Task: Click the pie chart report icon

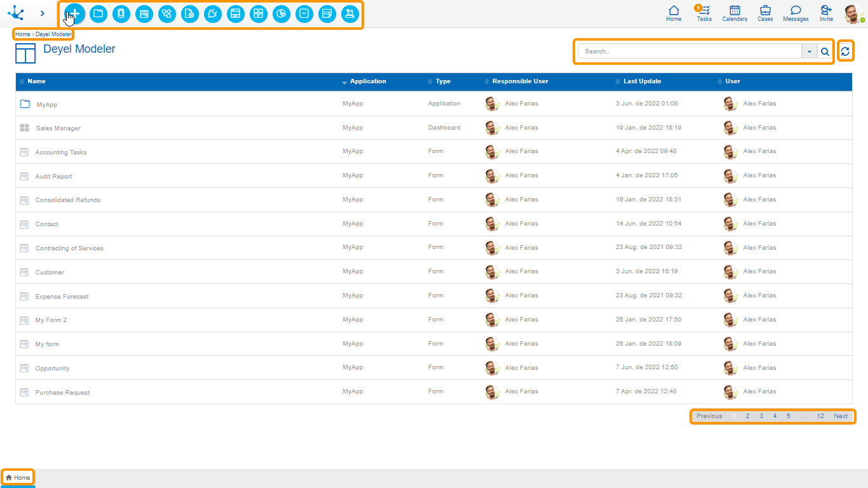Action: pyautogui.click(x=281, y=13)
